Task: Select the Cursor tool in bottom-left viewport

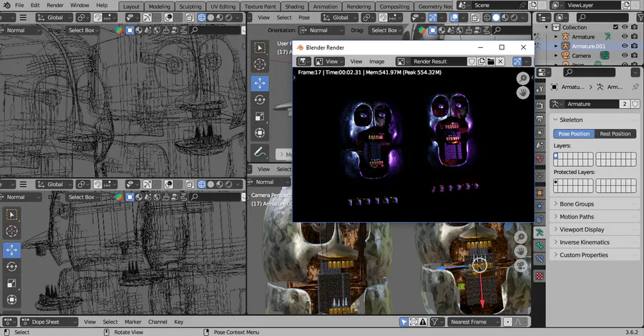Action: pos(11,231)
